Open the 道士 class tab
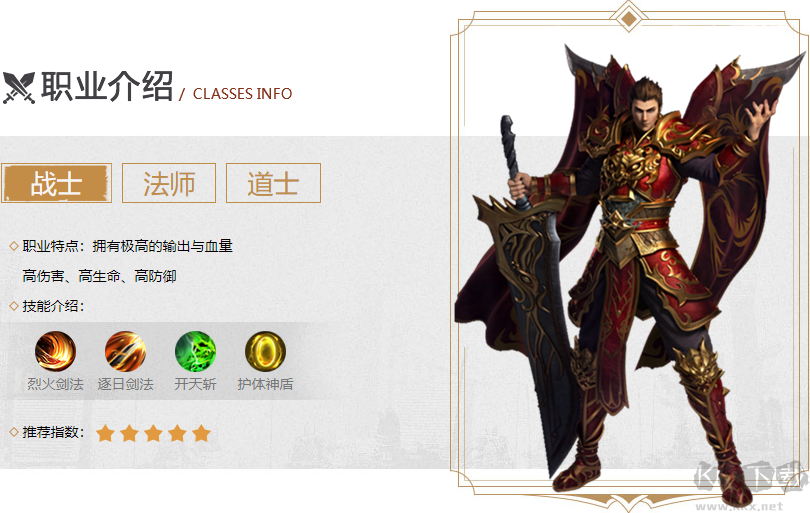 pos(273,183)
